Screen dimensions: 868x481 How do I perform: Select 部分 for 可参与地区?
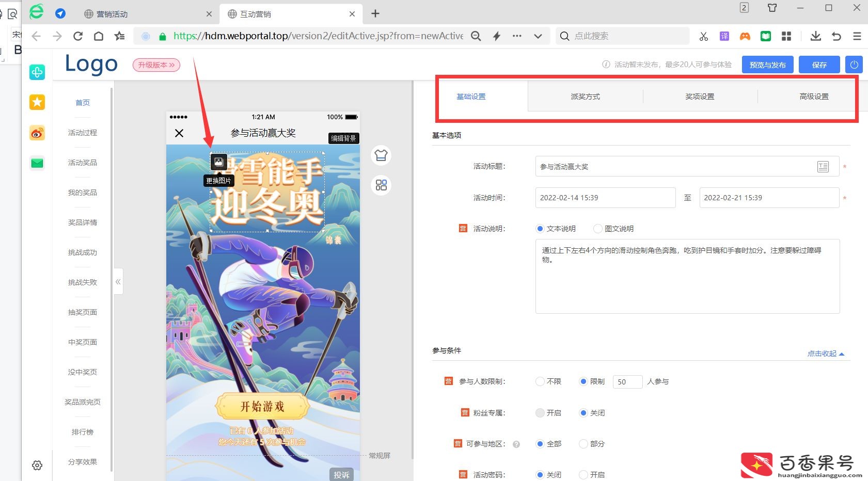[x=583, y=444]
